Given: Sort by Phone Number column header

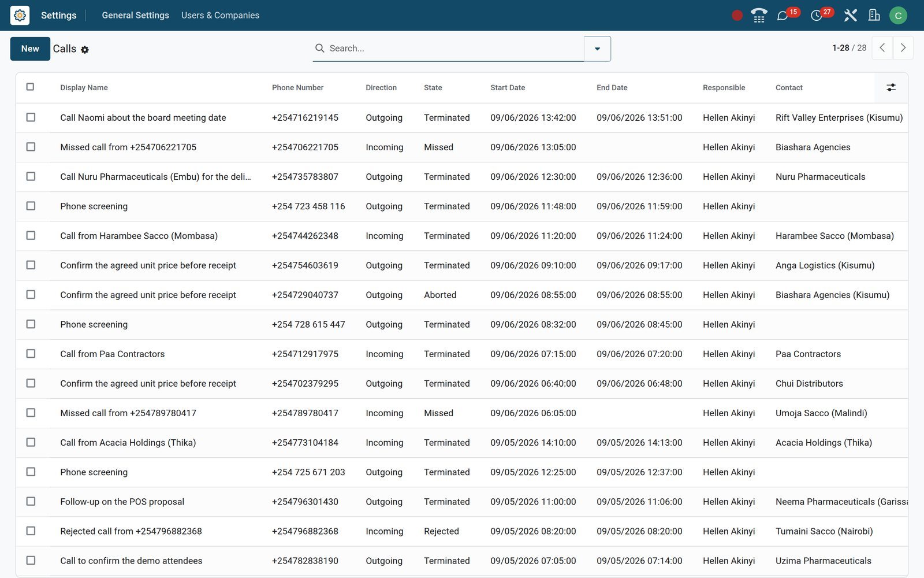Looking at the screenshot, I should (297, 88).
